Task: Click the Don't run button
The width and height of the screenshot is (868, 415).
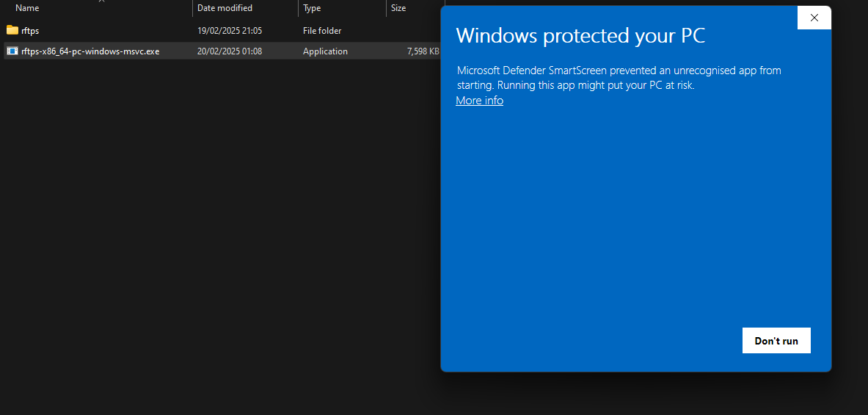Action: (776, 341)
